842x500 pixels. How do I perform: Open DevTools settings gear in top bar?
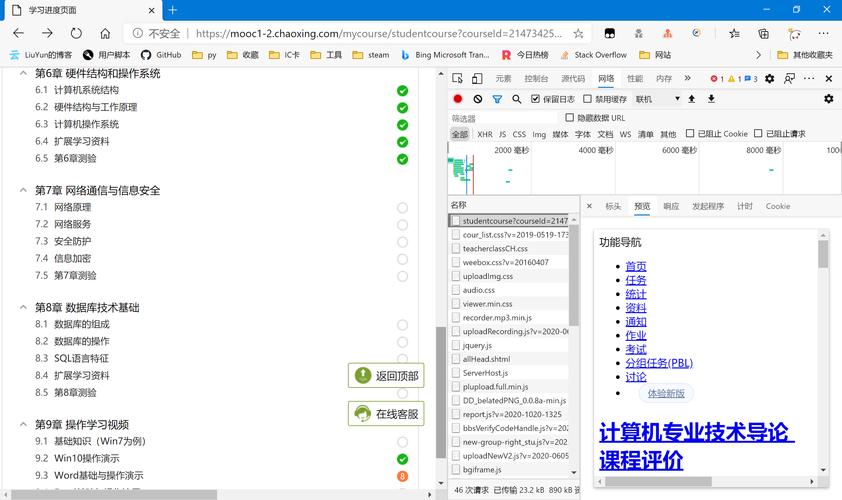[769, 78]
